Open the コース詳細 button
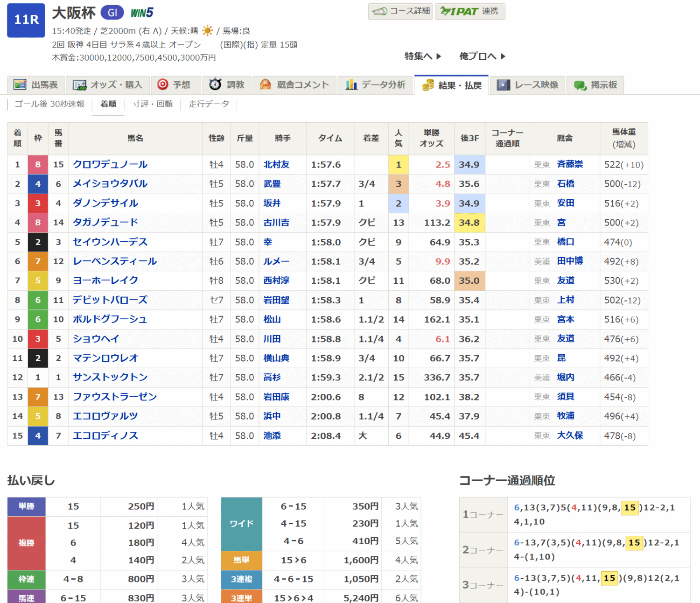700x603 pixels. [x=400, y=11]
